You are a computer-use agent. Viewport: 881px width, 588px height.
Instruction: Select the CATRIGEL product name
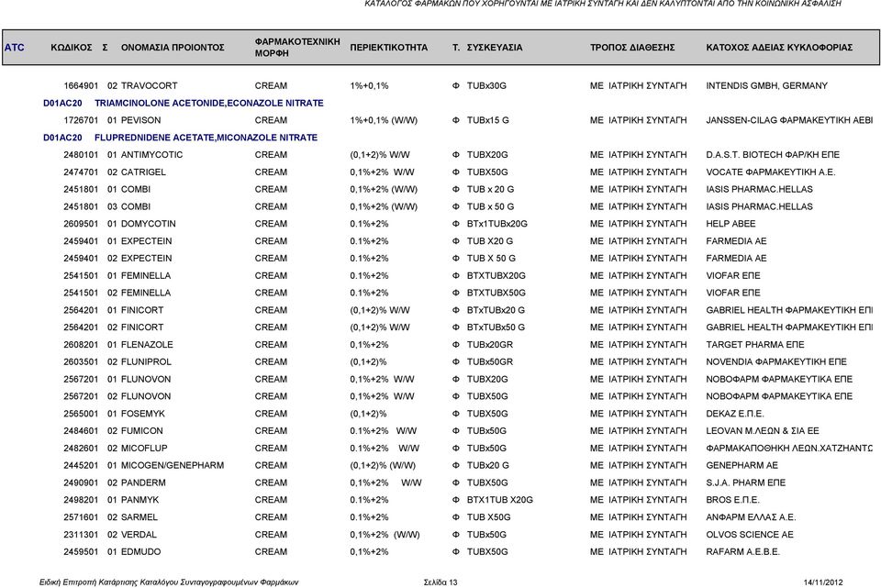pos(143,172)
